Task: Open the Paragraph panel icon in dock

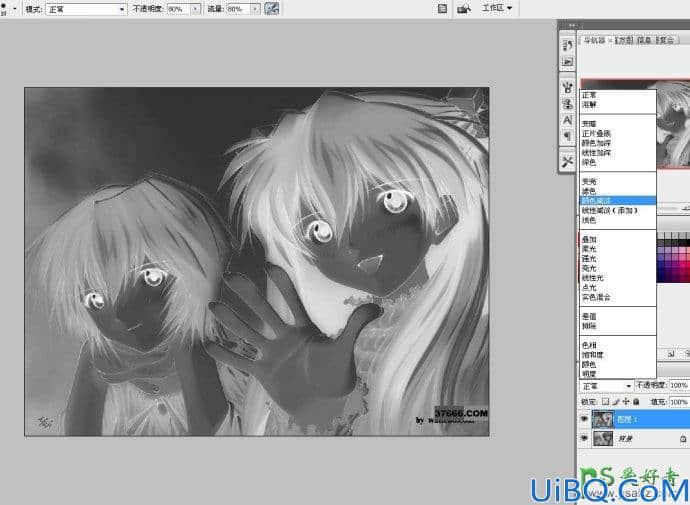Action: 568,135
